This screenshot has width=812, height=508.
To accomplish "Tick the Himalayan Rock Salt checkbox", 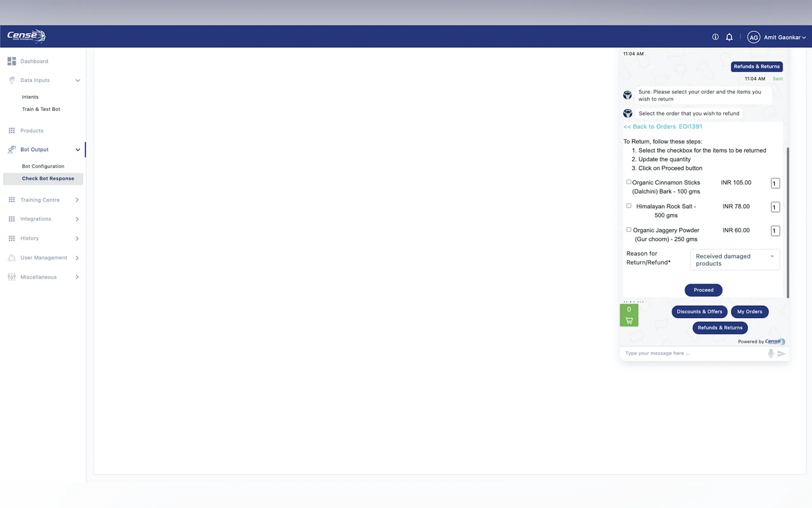I will pos(629,206).
